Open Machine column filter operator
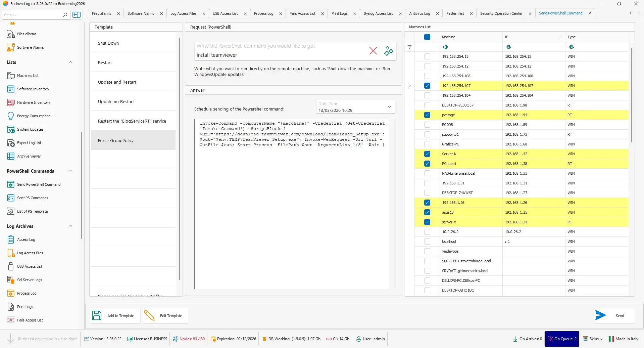 pyautogui.click(x=445, y=47)
